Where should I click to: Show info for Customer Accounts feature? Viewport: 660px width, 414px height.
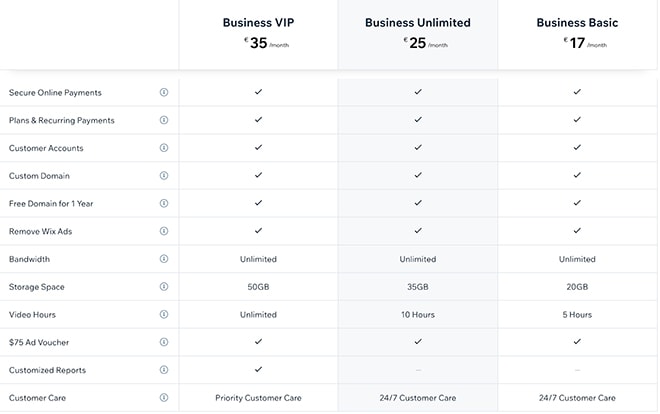click(x=164, y=148)
